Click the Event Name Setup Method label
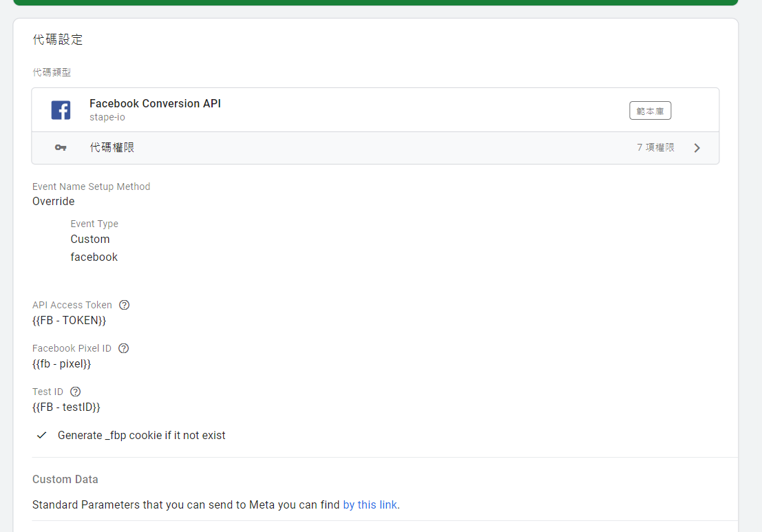The height and width of the screenshot is (532, 762). [x=92, y=187]
